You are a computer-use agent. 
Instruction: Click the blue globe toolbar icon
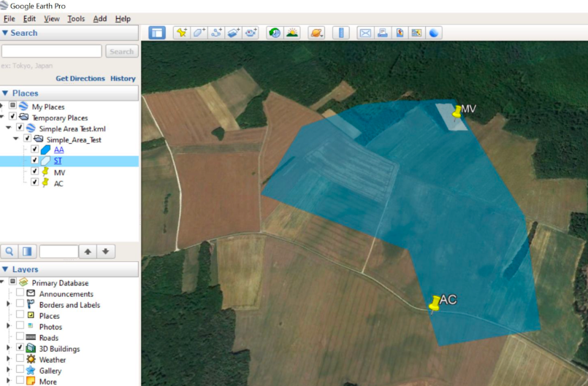click(433, 33)
